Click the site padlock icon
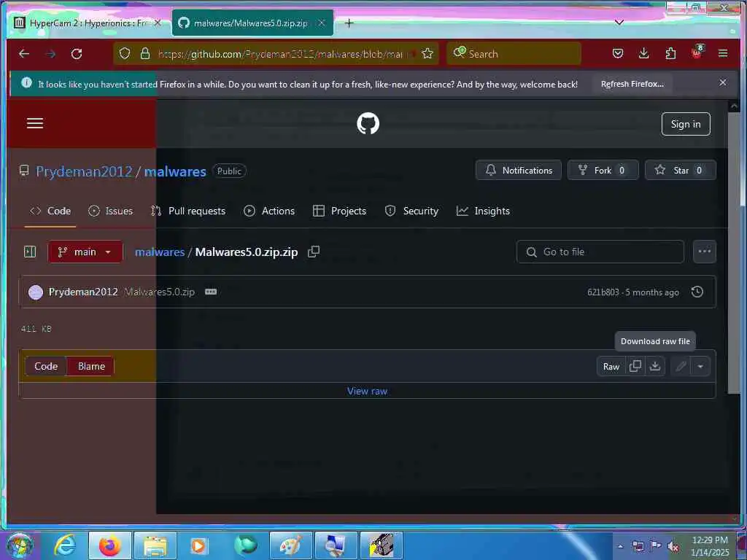Screen dimensions: 747x560 pos(145,53)
